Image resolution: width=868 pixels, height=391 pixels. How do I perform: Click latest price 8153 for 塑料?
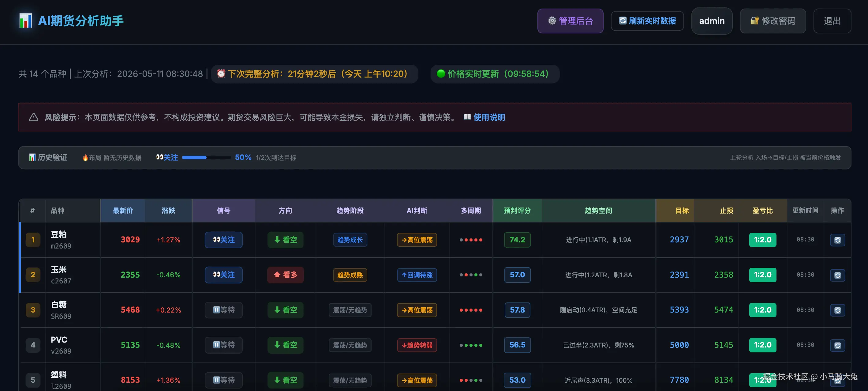(x=130, y=380)
